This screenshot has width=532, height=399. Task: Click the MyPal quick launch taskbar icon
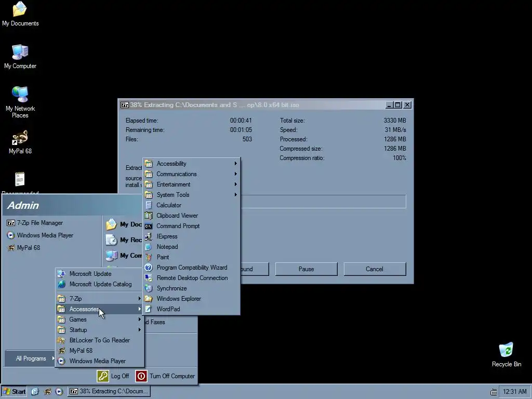47,392
